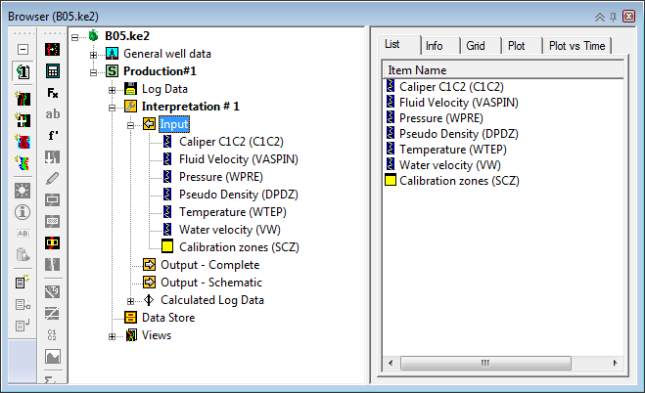Select Output - Complete in tree

coord(210,265)
